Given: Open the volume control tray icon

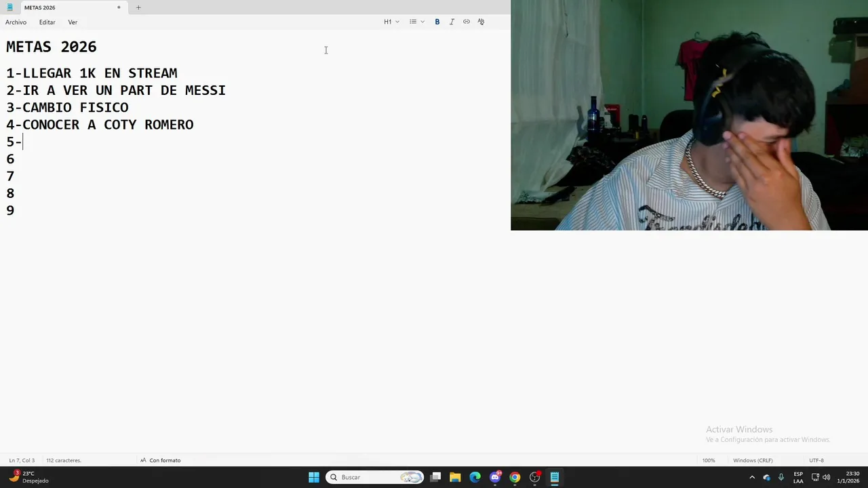Looking at the screenshot, I should tap(826, 477).
